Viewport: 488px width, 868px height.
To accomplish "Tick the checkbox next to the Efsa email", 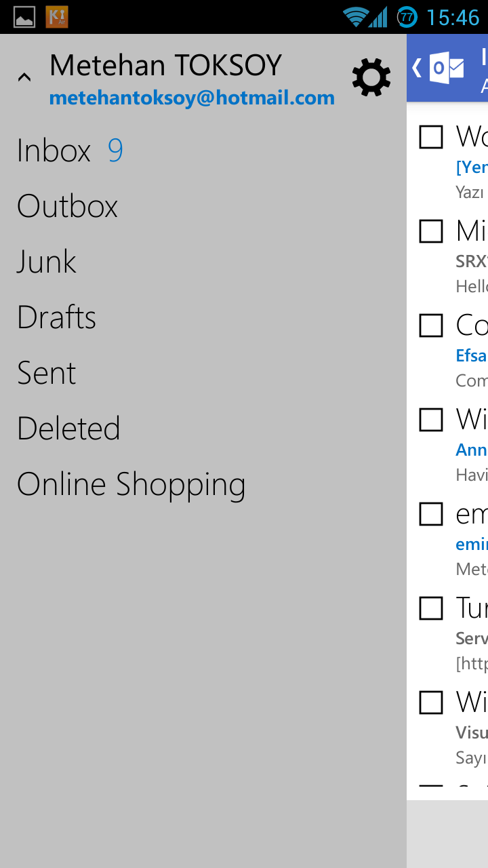I will tap(431, 325).
